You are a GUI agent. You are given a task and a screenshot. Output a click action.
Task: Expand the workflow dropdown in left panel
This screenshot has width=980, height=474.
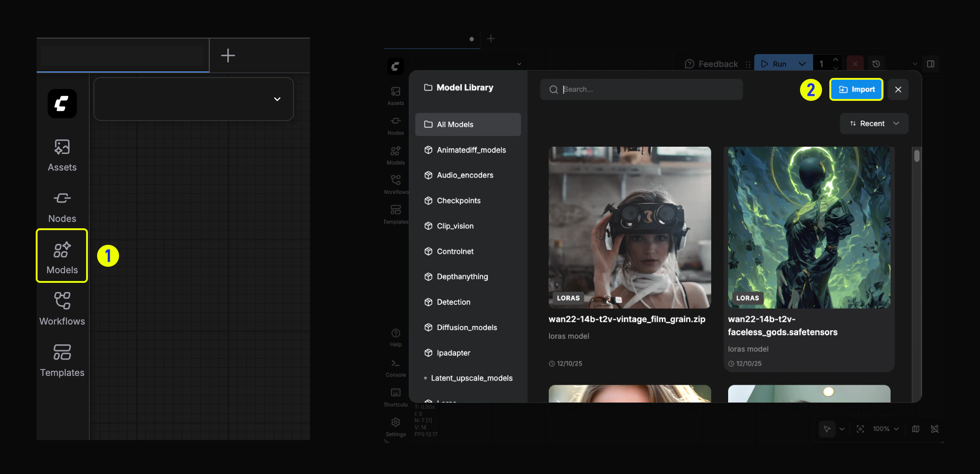pyautogui.click(x=277, y=99)
